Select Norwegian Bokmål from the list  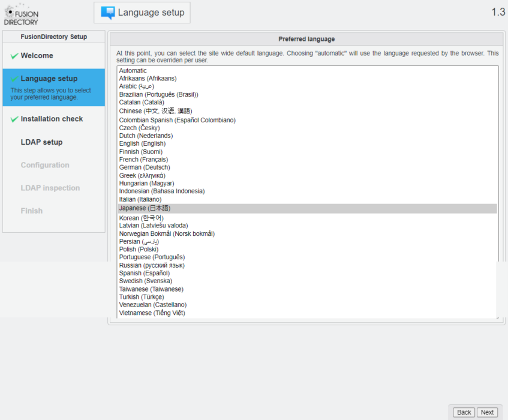167,233
